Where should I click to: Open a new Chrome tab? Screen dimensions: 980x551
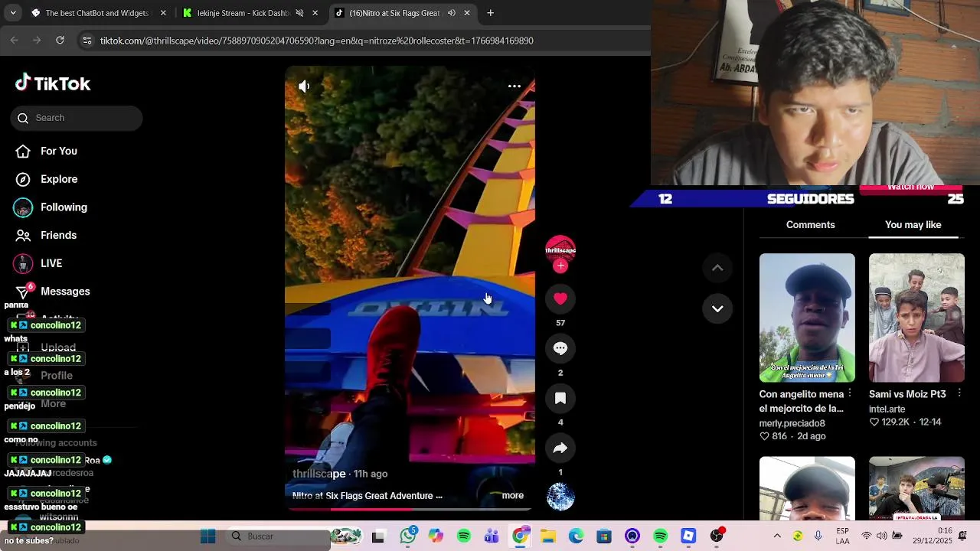490,13
